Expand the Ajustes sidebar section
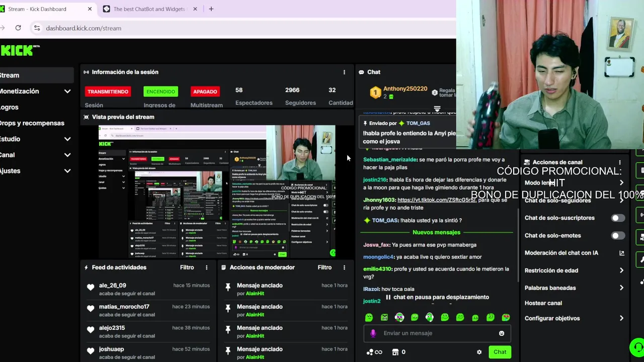 [67, 171]
